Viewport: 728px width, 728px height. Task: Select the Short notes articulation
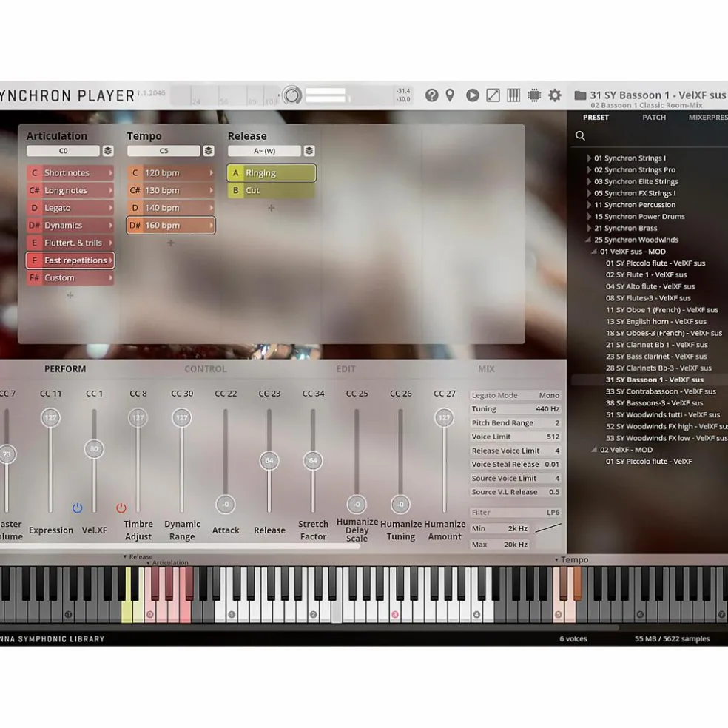[70, 172]
